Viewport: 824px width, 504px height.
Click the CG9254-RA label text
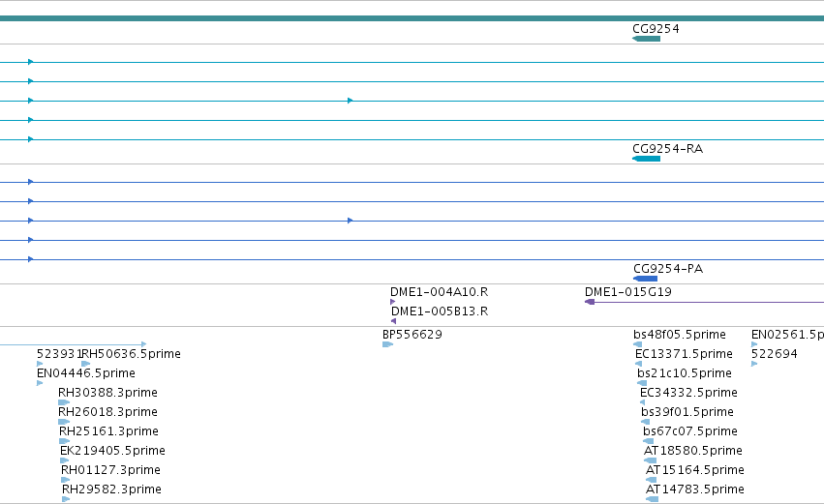click(668, 149)
